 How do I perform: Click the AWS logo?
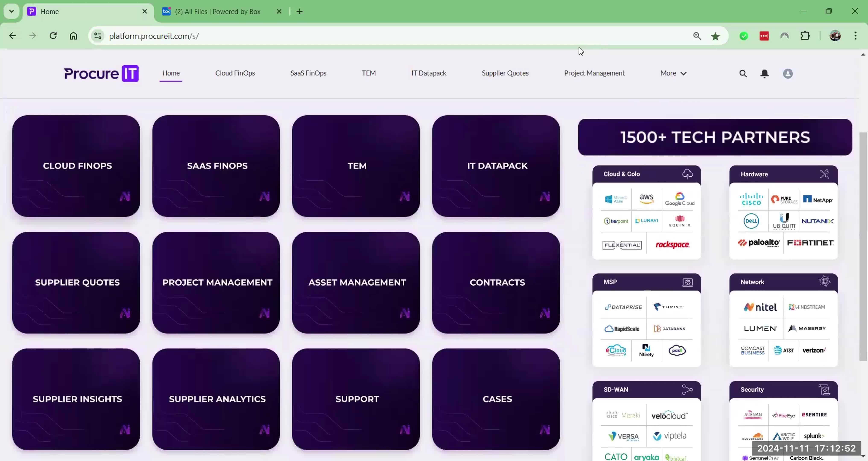pos(646,199)
